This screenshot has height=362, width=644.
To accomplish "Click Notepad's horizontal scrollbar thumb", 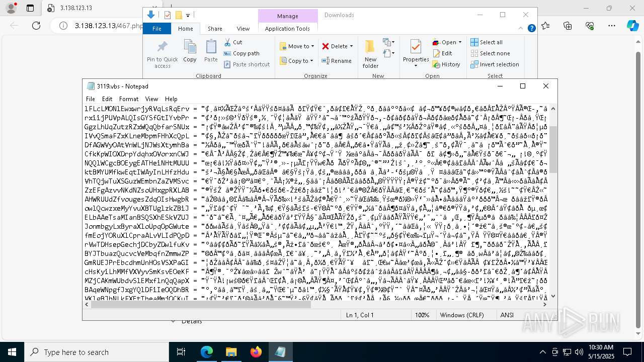I will pyautogui.click(x=201, y=304).
